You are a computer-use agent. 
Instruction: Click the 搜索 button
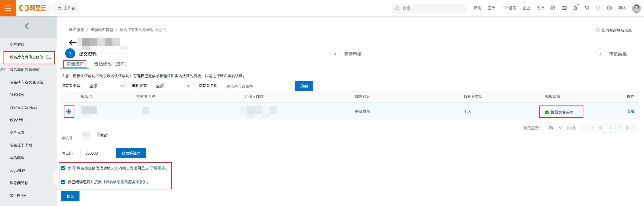point(304,86)
